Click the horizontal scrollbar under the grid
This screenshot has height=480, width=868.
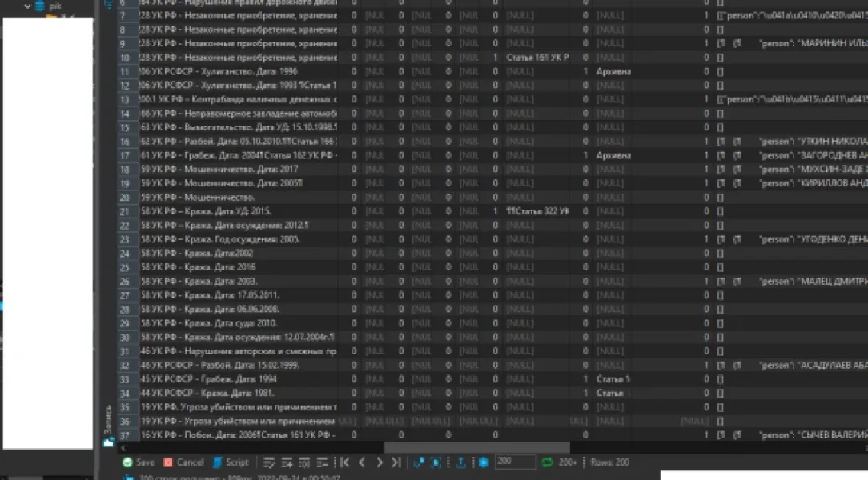pyautogui.click(x=476, y=447)
